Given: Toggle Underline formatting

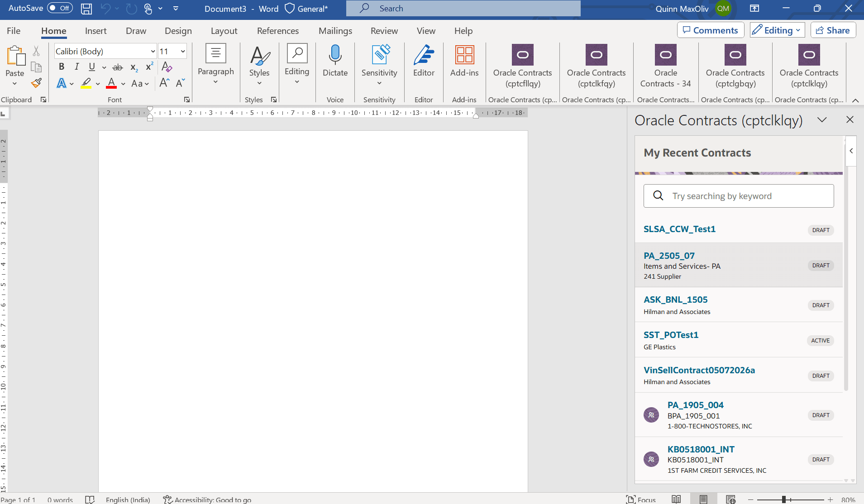Looking at the screenshot, I should point(92,67).
